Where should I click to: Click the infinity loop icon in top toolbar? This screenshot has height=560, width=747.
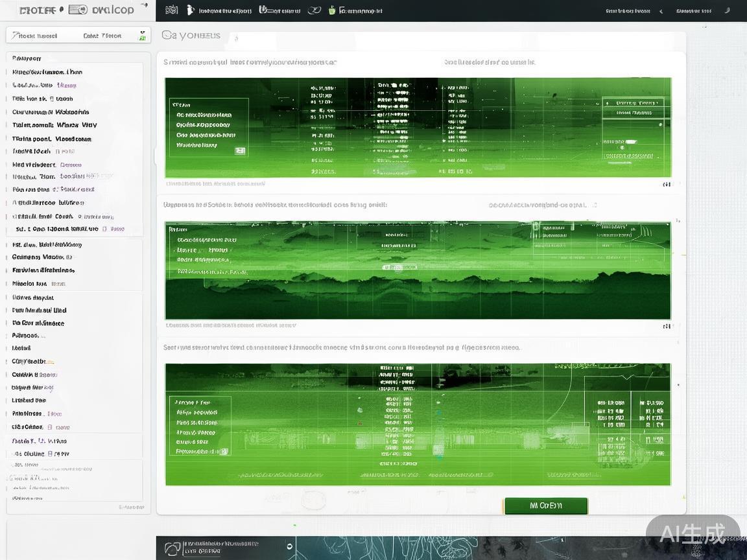pos(314,10)
